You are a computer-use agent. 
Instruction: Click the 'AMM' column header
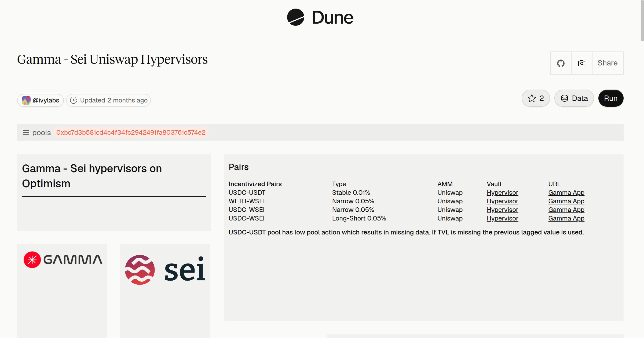[x=445, y=184]
